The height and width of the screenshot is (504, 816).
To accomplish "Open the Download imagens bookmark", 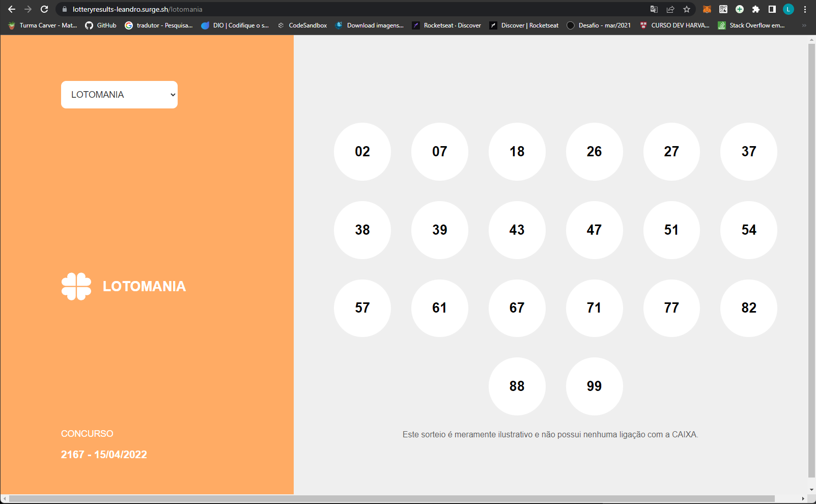I will tap(370, 25).
